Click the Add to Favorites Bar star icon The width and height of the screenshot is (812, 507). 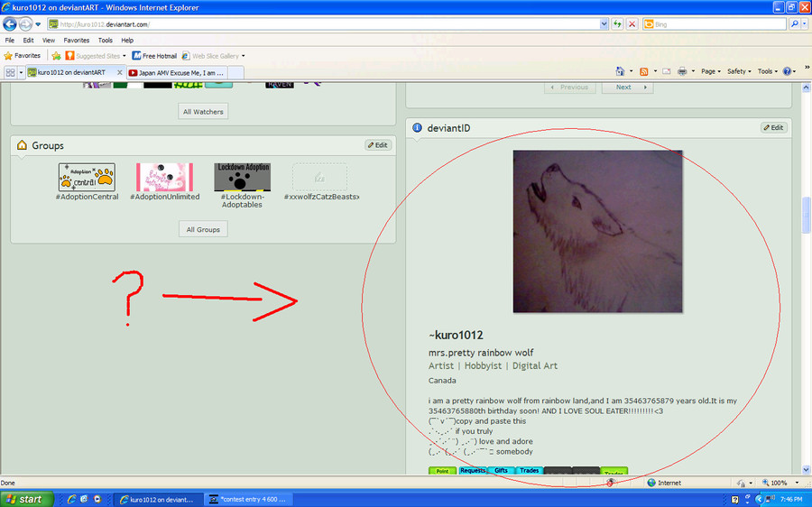[x=57, y=56]
